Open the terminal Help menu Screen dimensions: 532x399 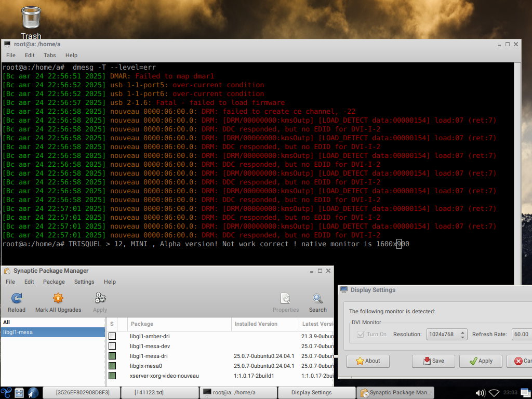(71, 55)
